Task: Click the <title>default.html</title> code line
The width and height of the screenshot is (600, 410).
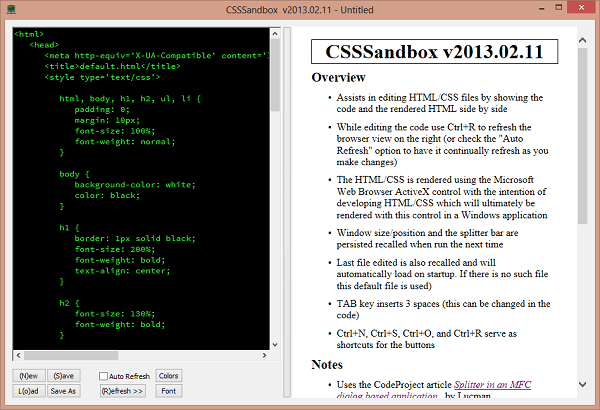Action: [x=112, y=66]
